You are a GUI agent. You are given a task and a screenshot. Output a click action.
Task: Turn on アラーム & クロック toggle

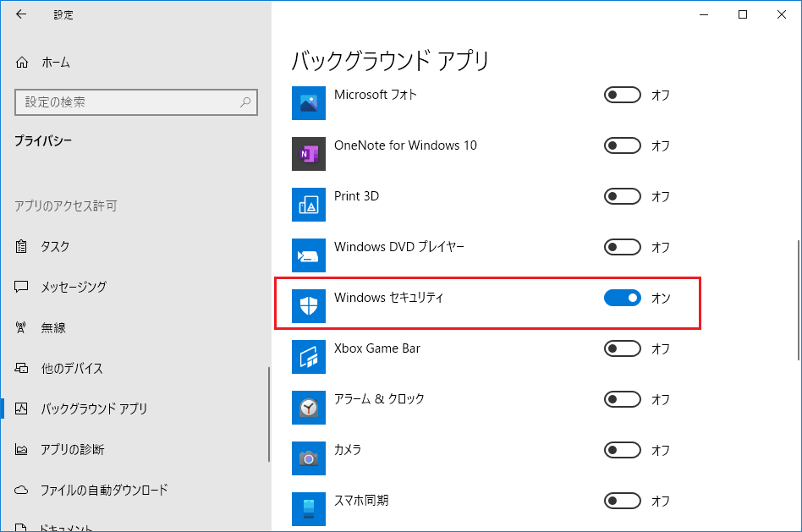(x=622, y=399)
